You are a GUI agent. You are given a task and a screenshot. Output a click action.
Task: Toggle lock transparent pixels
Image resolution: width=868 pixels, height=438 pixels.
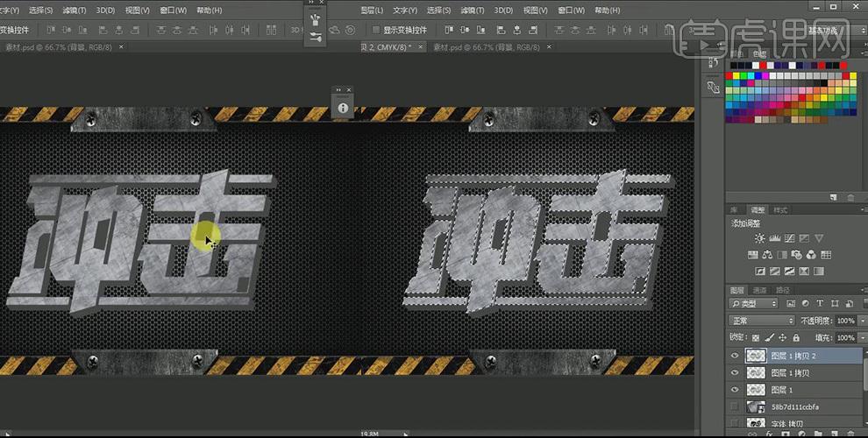pyautogui.click(x=756, y=337)
